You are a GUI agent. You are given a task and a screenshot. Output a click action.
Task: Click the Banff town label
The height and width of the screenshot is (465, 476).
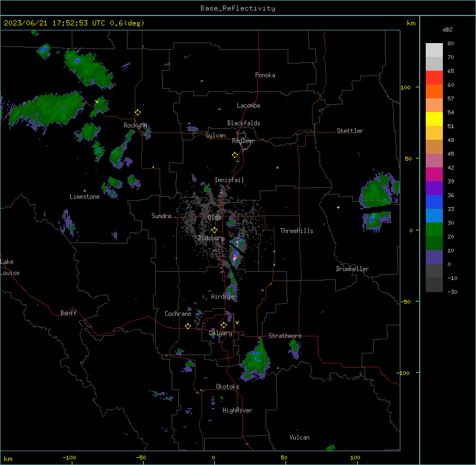68,313
